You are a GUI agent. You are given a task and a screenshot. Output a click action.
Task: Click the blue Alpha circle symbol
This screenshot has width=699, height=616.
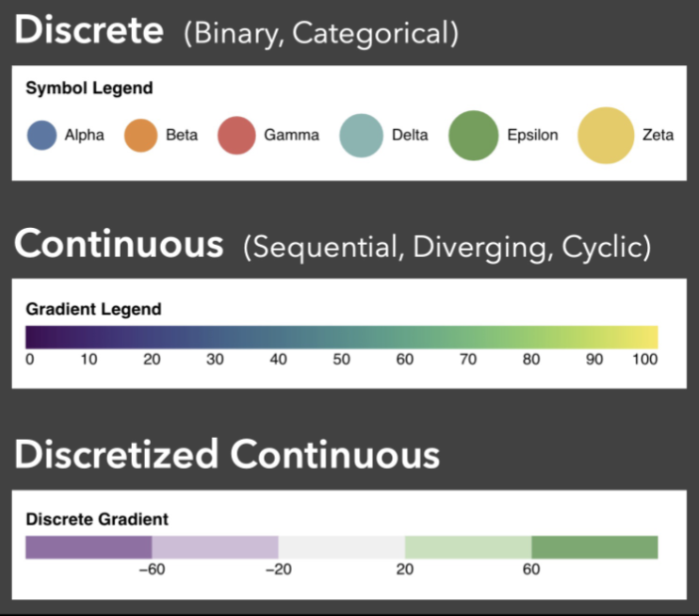(x=41, y=135)
